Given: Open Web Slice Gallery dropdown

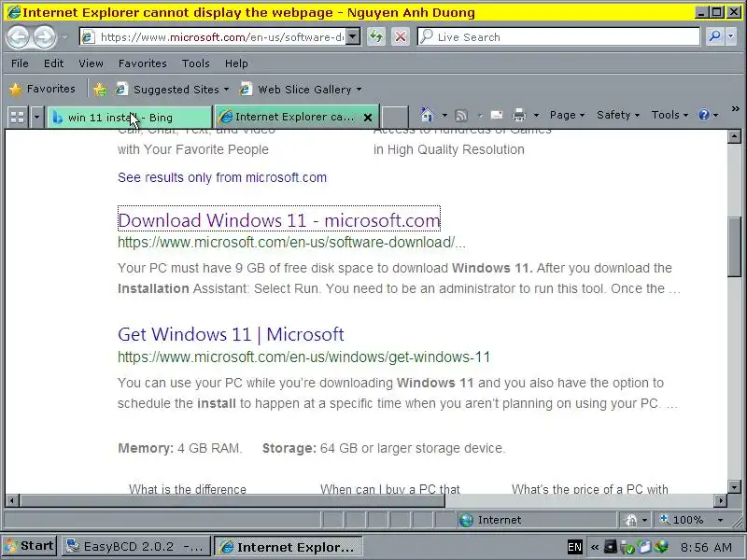Looking at the screenshot, I should click(301, 89).
